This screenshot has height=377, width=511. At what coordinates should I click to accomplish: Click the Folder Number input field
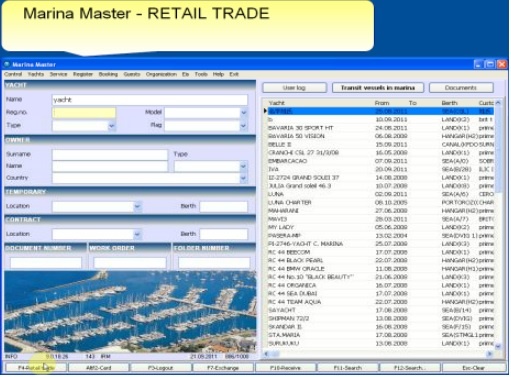(214, 263)
